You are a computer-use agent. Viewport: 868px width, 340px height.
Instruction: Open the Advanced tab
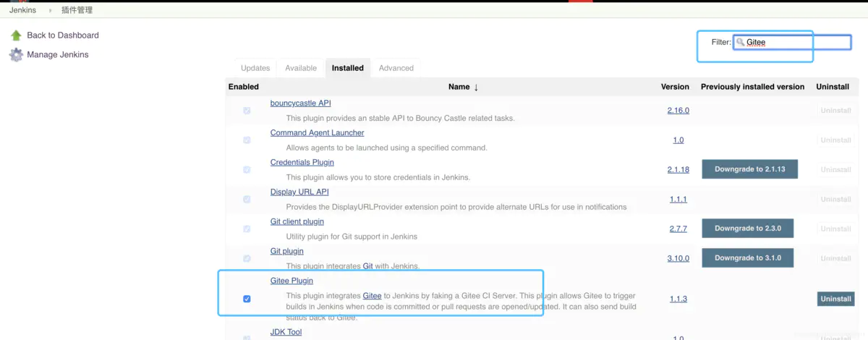[396, 68]
